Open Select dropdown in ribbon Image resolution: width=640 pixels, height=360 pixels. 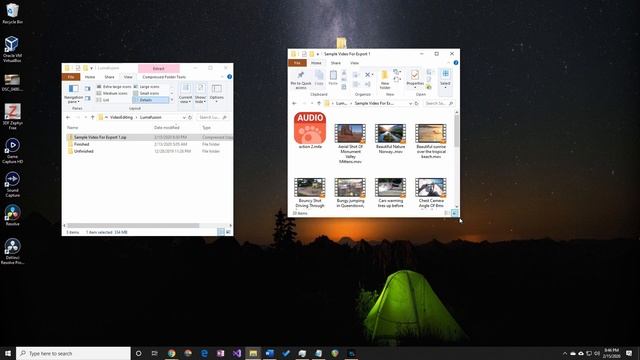(445, 78)
